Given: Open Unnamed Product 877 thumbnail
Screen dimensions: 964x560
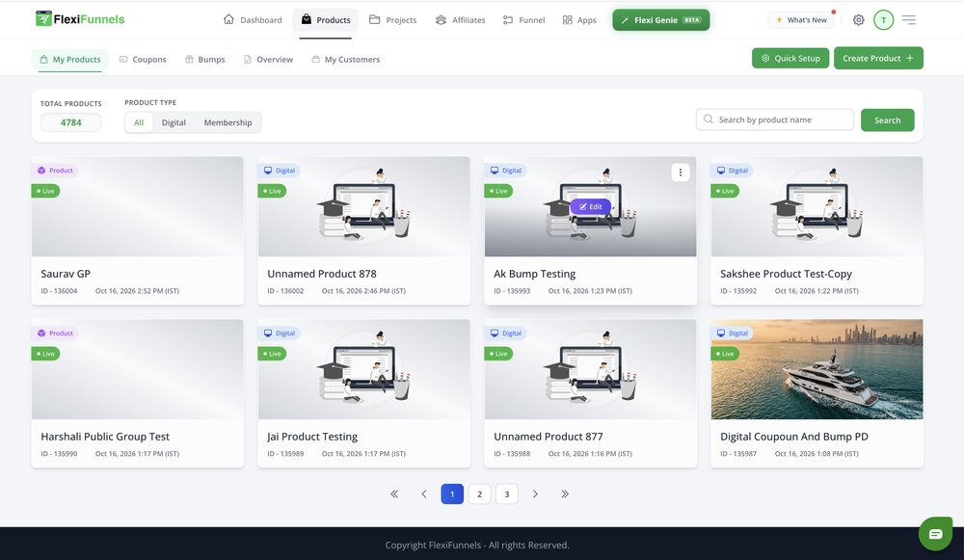Looking at the screenshot, I should [x=590, y=369].
